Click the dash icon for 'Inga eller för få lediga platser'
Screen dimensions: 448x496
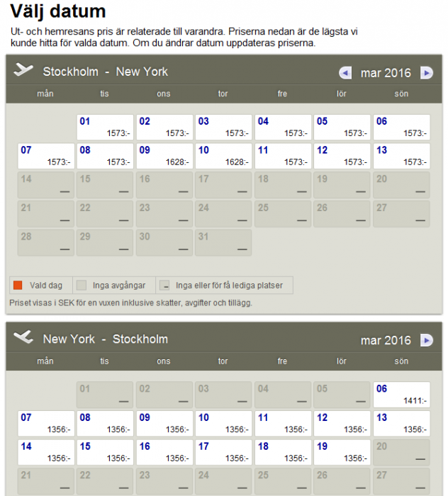pyautogui.click(x=164, y=286)
